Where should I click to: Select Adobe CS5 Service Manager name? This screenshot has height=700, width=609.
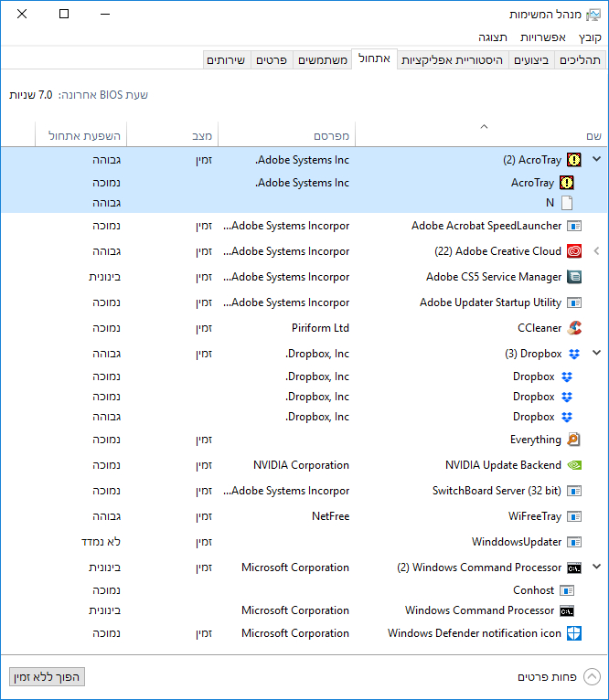click(x=494, y=277)
